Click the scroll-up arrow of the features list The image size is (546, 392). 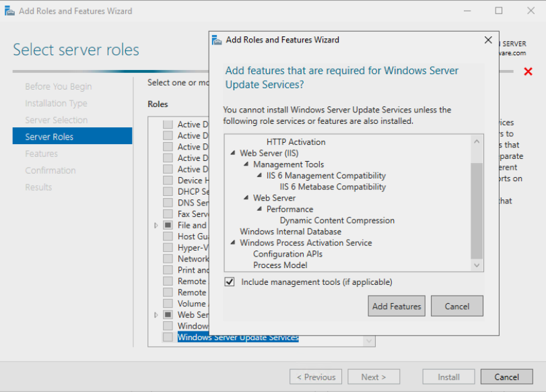(477, 141)
